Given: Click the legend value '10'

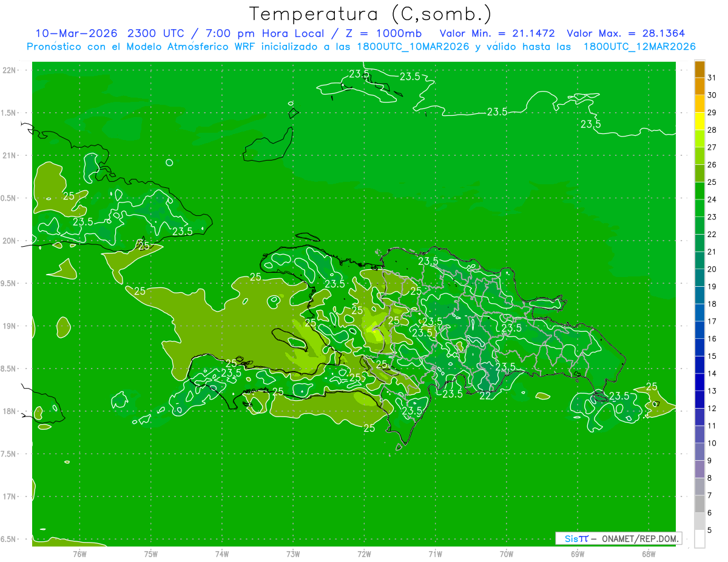Looking at the screenshot, I should point(712,443).
